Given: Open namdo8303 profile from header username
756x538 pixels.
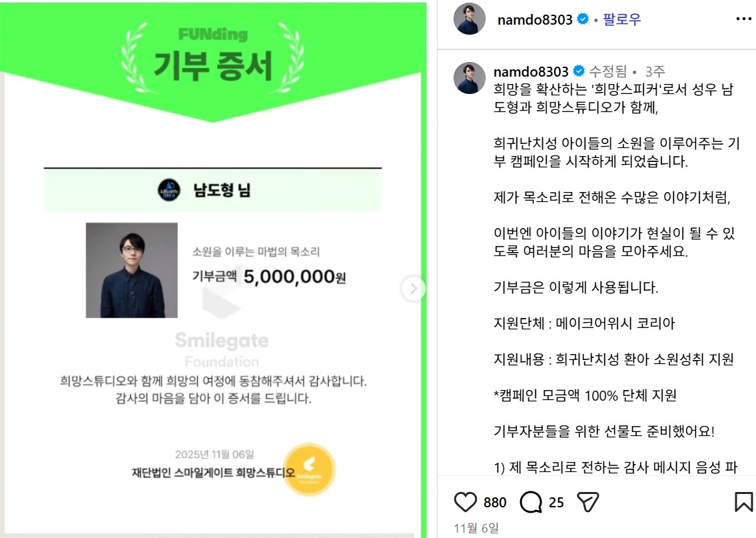Looking at the screenshot, I should coord(535,20).
